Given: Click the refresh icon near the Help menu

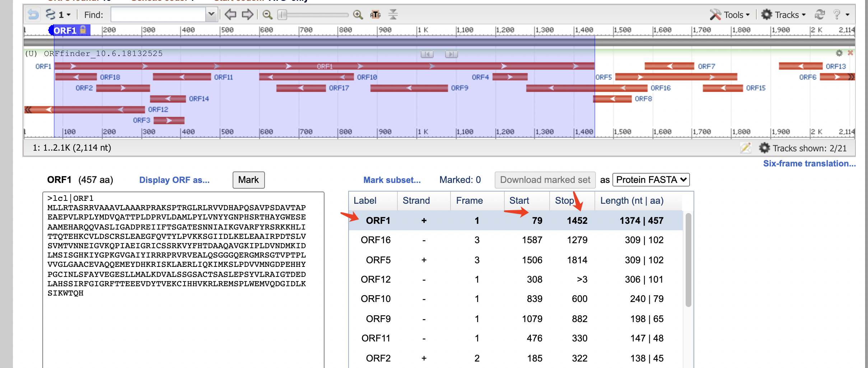Looking at the screenshot, I should coord(819,14).
